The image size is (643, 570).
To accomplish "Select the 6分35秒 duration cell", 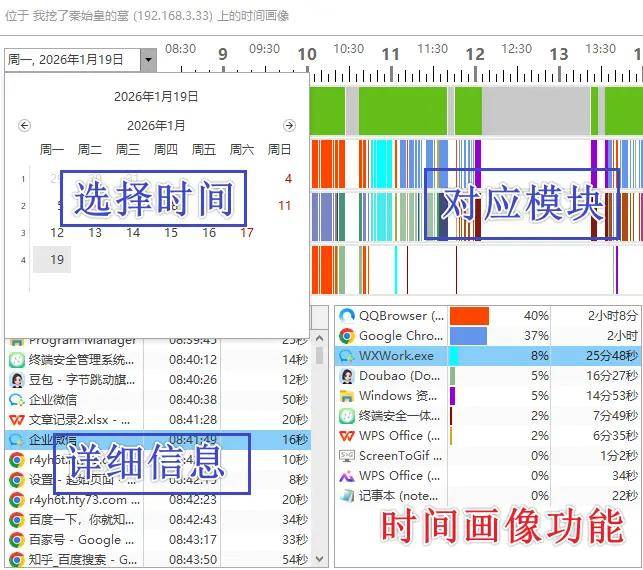I will pyautogui.click(x=615, y=436).
